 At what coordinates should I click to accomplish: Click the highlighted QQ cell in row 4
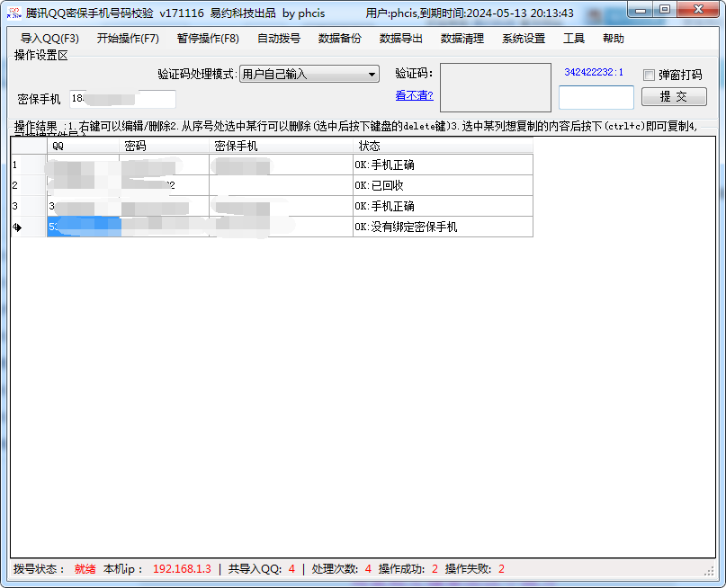point(84,227)
